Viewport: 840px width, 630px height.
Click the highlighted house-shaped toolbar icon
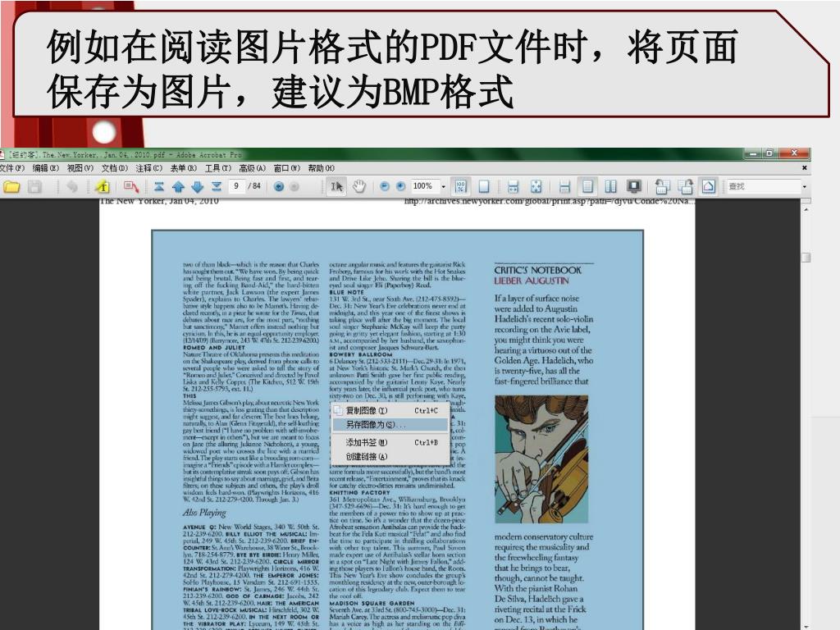[x=709, y=186]
